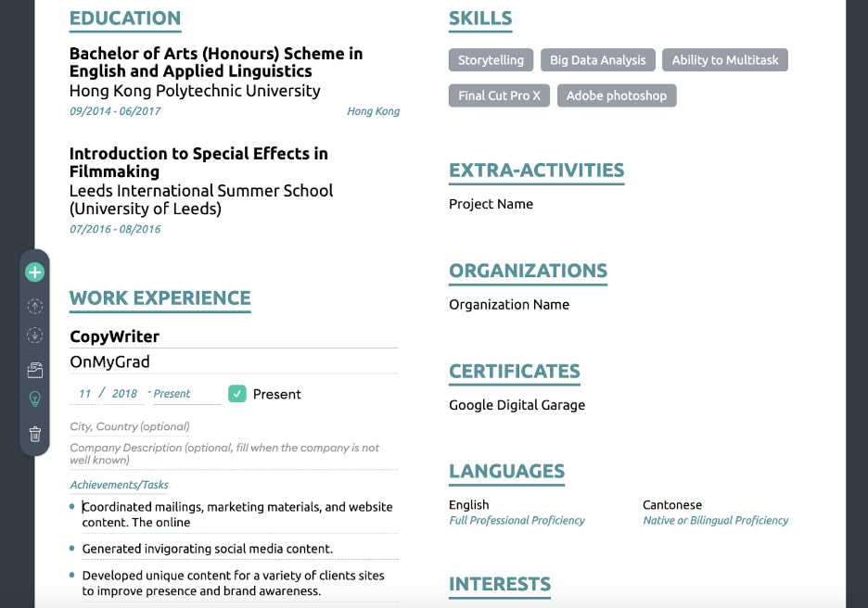Select the EXTRA-ACTIVITIES section heading
The height and width of the screenshot is (608, 868).
point(536,171)
